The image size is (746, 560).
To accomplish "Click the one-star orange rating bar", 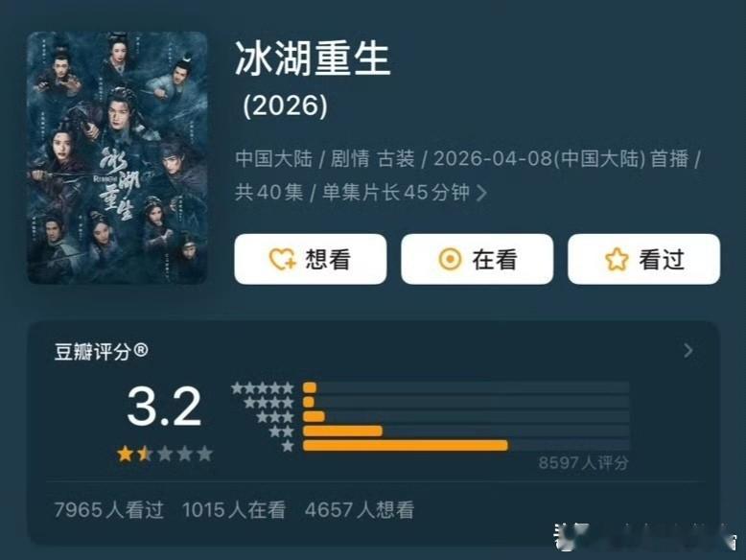I will click(406, 446).
